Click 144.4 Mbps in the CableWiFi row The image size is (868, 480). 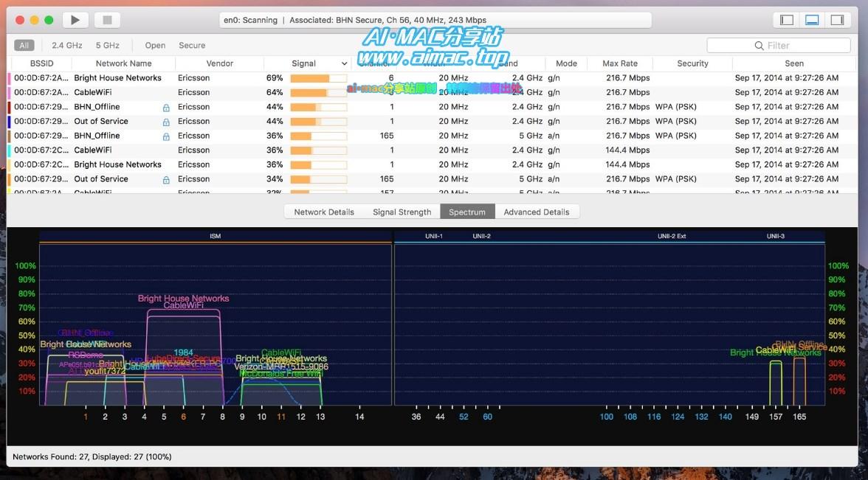pyautogui.click(x=627, y=150)
